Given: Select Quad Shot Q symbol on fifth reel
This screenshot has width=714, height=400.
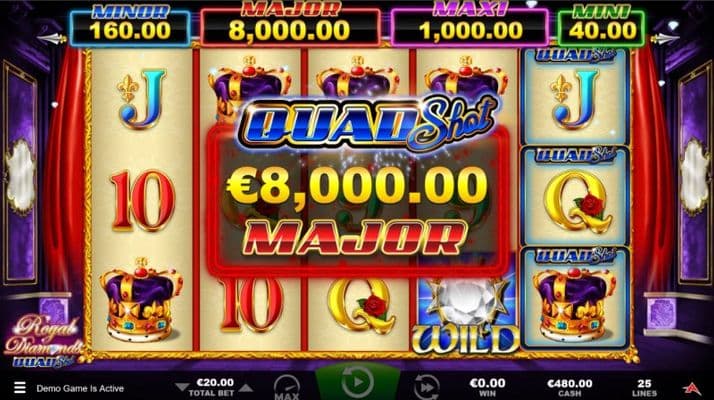Looking at the screenshot, I should [x=575, y=196].
